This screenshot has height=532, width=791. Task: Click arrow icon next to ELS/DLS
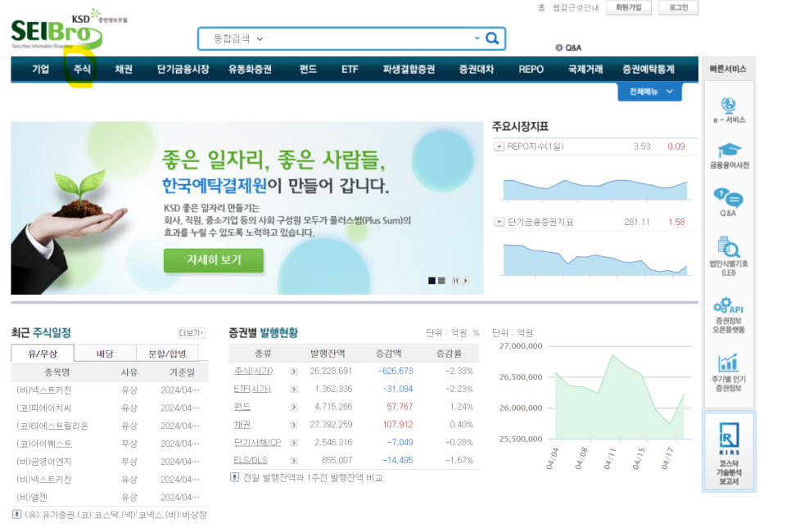294,461
